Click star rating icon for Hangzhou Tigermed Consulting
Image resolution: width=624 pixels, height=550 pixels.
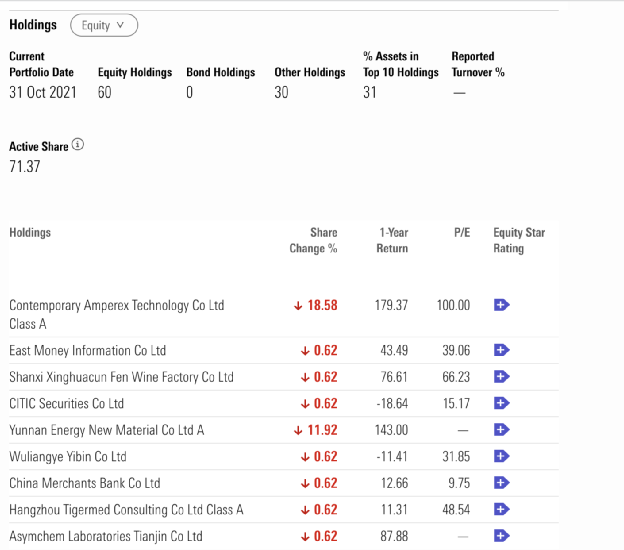click(502, 509)
